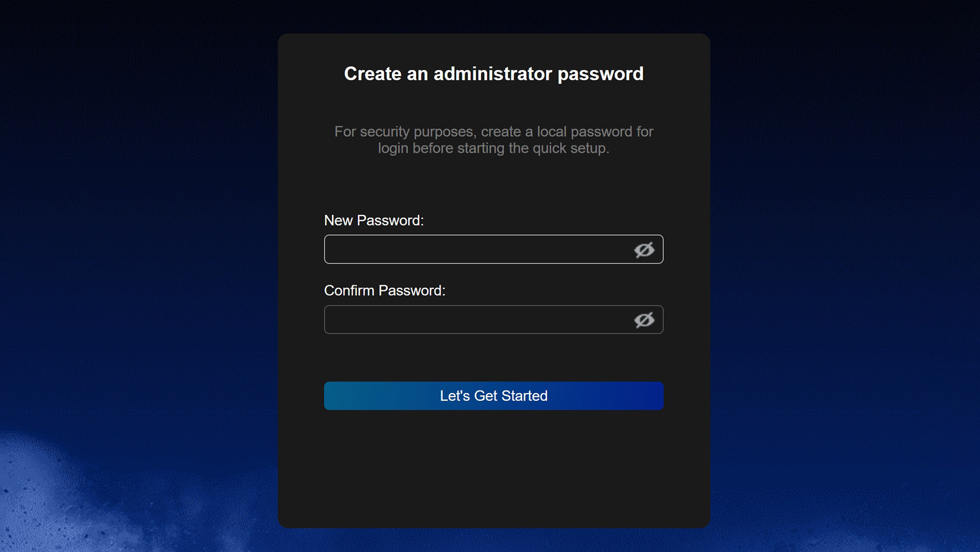Reveal the Confirm Password entry with eye icon
The height and width of the screenshot is (552, 980).
pyautogui.click(x=644, y=320)
